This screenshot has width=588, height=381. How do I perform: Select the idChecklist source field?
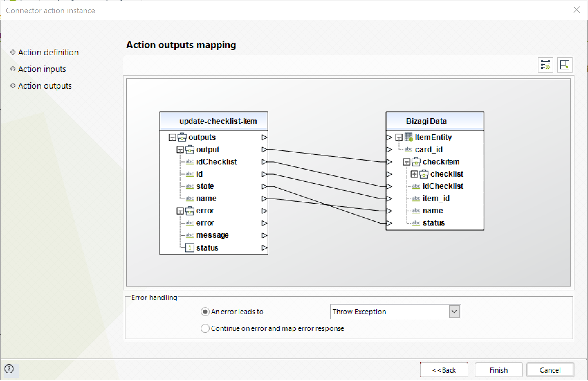[216, 162]
